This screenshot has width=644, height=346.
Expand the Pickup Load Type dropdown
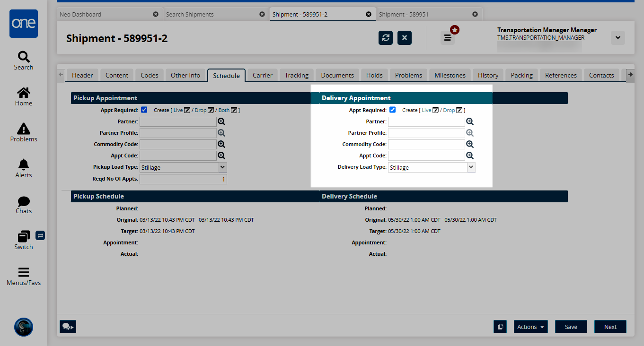(x=223, y=167)
